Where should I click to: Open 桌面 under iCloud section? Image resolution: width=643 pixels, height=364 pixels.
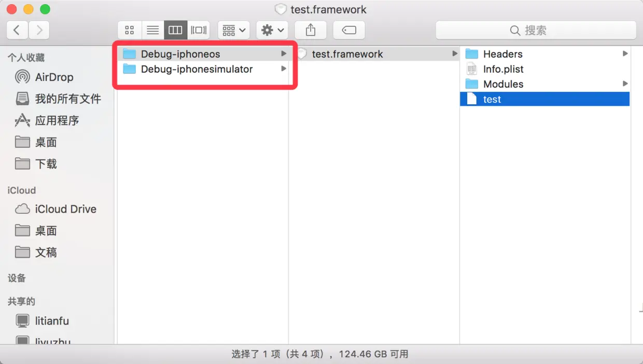pos(46,231)
